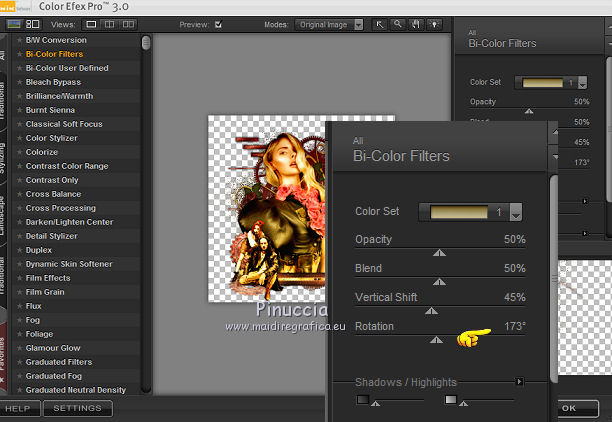Click the Rotation slider handle
The width and height of the screenshot is (612, 422).
[436, 340]
